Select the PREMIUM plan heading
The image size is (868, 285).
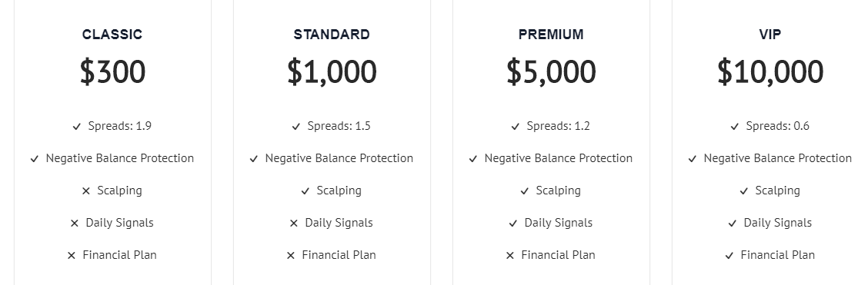[x=551, y=35]
